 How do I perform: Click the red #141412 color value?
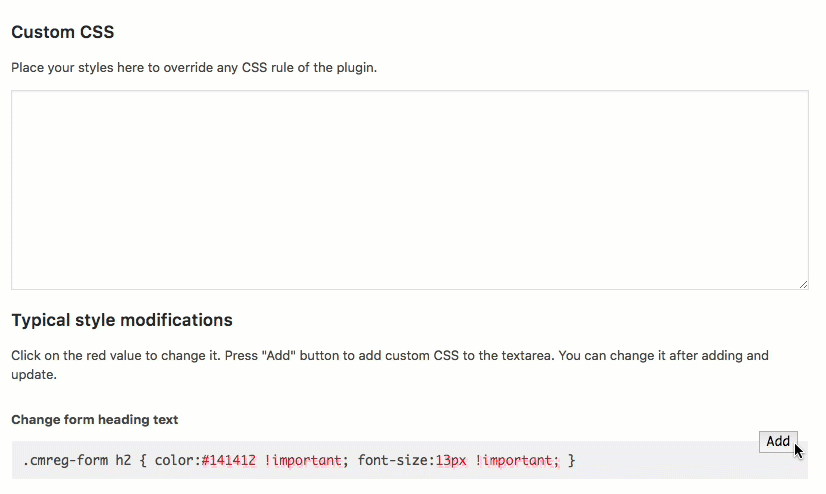tap(229, 461)
